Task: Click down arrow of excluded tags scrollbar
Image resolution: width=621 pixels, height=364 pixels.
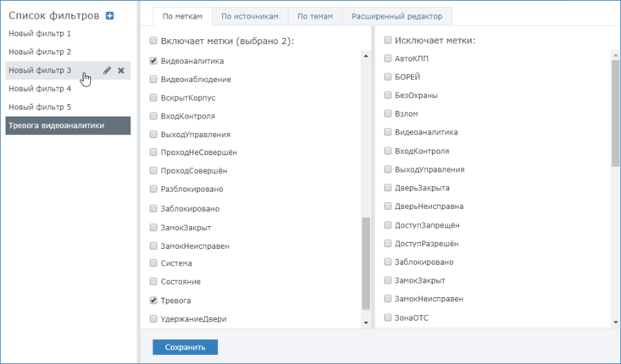Action: pyautogui.click(x=615, y=323)
